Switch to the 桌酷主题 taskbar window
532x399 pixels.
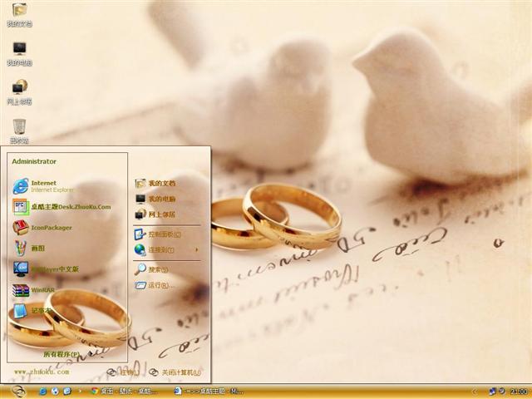[x=209, y=392]
